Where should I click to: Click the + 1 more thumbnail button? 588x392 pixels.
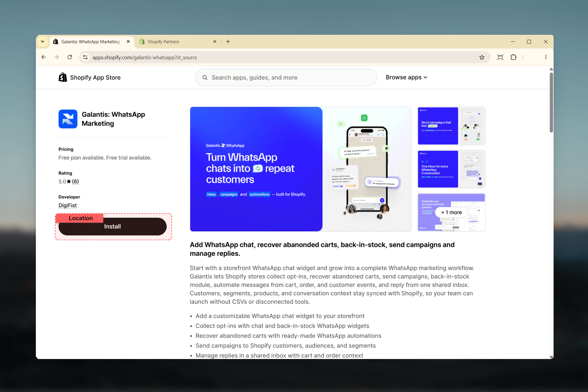[451, 212]
